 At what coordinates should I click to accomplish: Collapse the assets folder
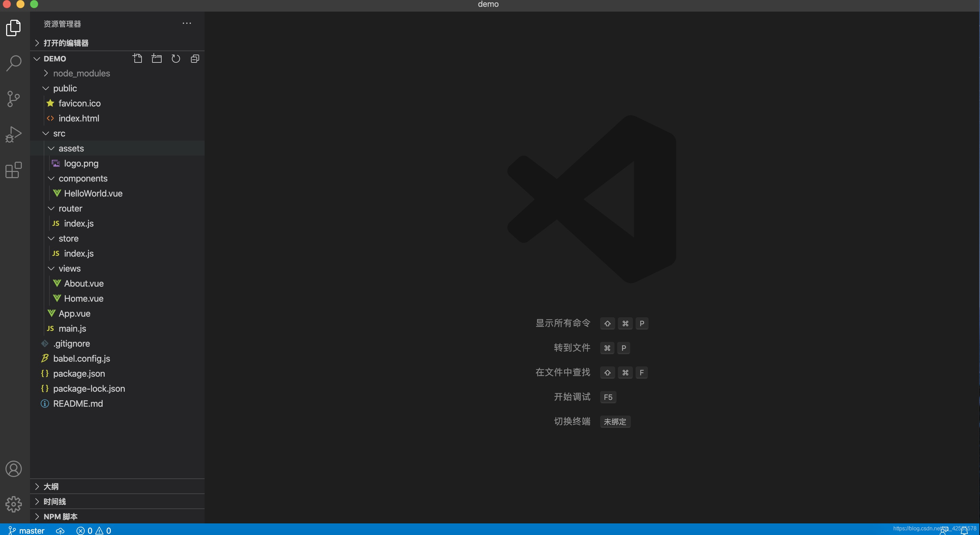tap(117, 148)
